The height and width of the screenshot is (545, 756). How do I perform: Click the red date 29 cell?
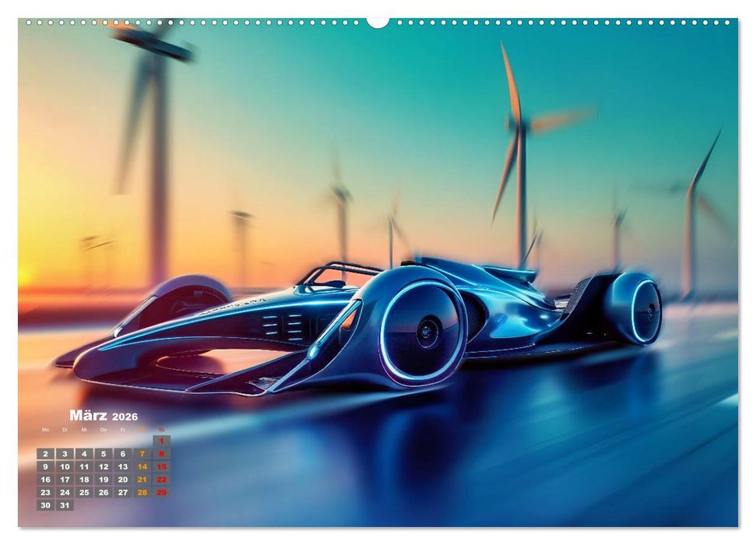(161, 492)
